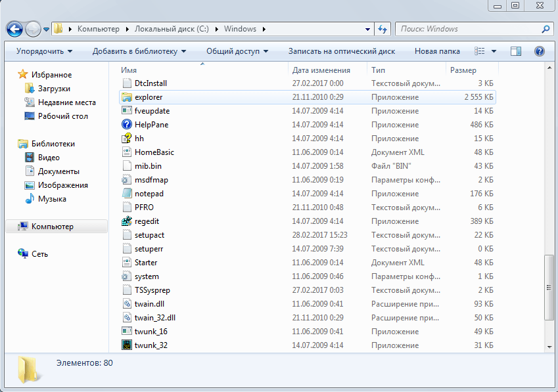The image size is (558, 392).
Task: Open the Музыка library
Action: [x=52, y=199]
